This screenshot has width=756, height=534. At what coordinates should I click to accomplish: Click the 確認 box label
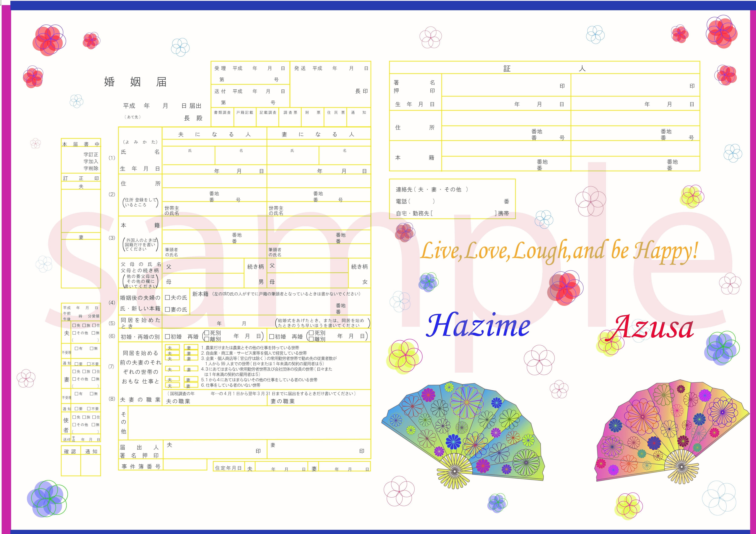click(x=70, y=451)
